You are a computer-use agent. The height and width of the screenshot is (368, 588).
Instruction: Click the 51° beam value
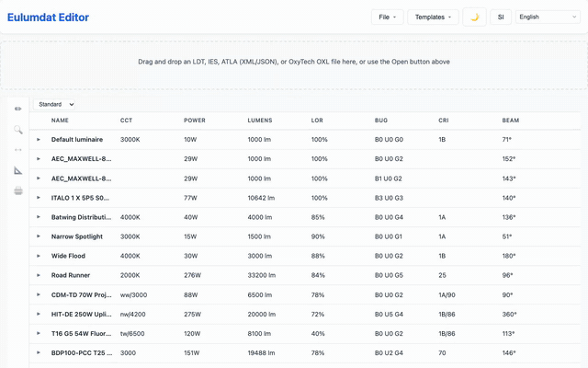(507, 236)
